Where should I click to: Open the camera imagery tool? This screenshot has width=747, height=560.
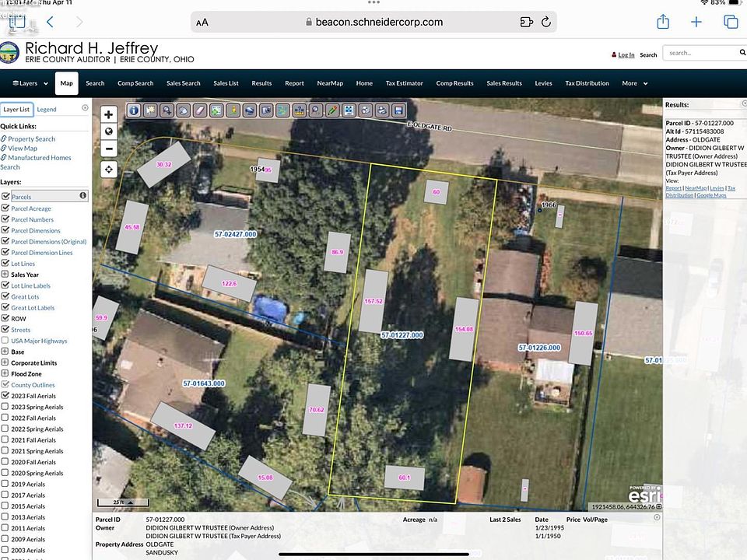(x=266, y=110)
